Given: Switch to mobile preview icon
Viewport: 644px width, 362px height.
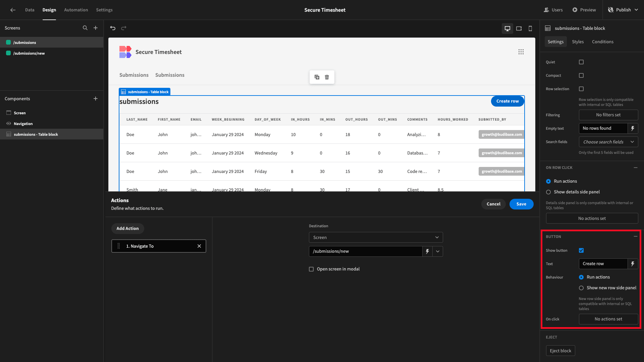Looking at the screenshot, I should click(x=530, y=28).
